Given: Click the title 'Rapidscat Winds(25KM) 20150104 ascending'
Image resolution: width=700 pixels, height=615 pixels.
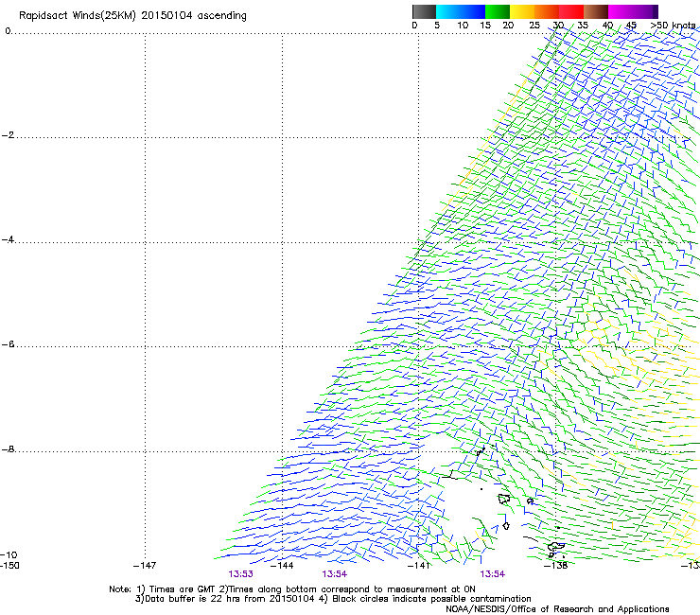Looking at the screenshot, I should click(x=132, y=16).
